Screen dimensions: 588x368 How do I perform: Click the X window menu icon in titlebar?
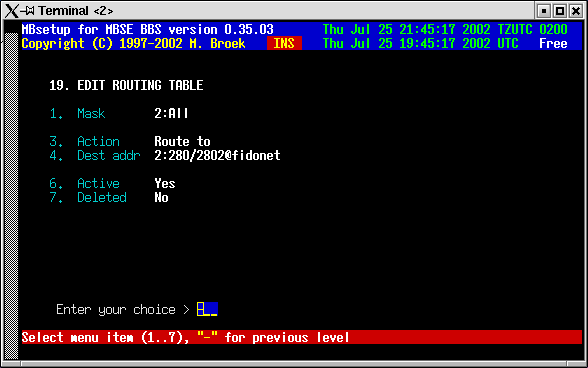pyautogui.click(x=11, y=11)
